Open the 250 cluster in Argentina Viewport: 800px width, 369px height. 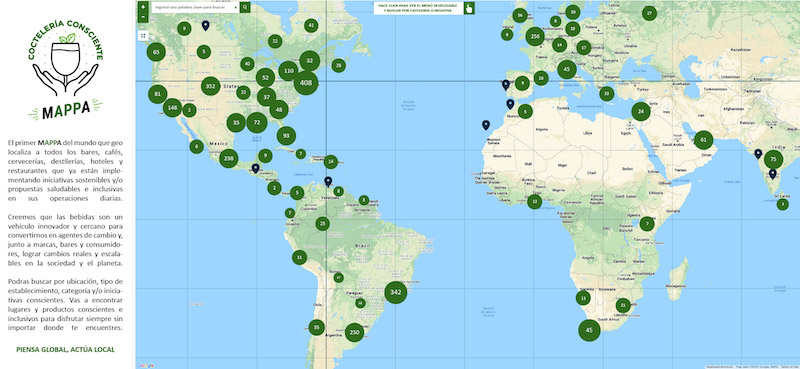(x=354, y=333)
